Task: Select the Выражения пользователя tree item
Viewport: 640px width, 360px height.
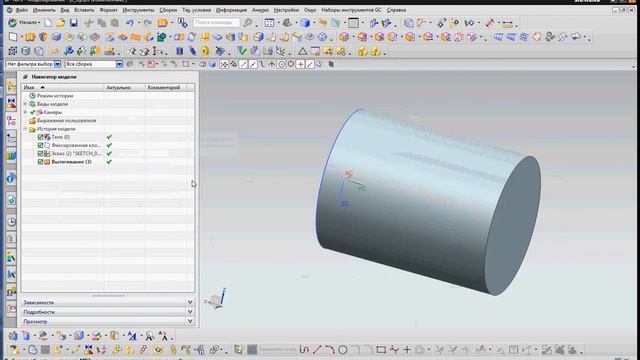Action: pyautogui.click(x=66, y=120)
